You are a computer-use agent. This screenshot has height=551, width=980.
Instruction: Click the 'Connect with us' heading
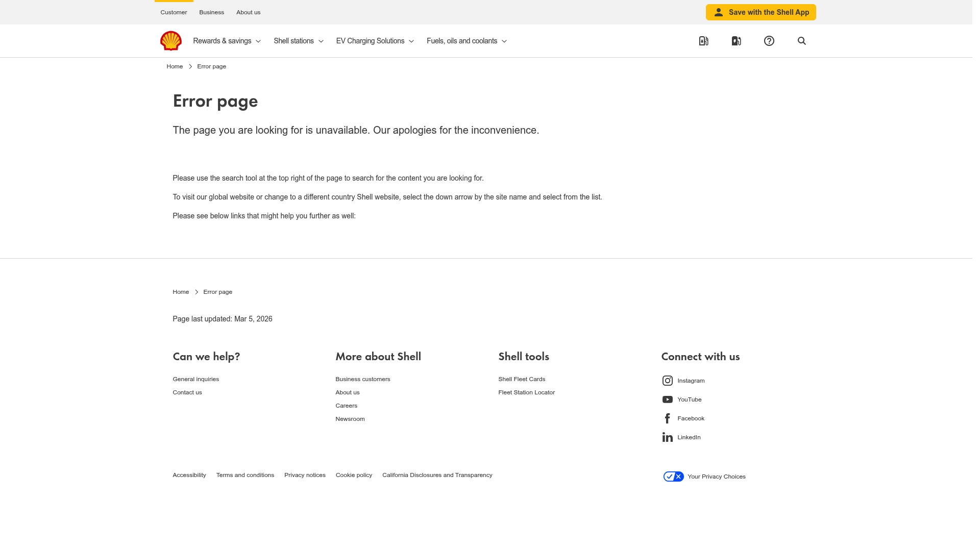700,357
